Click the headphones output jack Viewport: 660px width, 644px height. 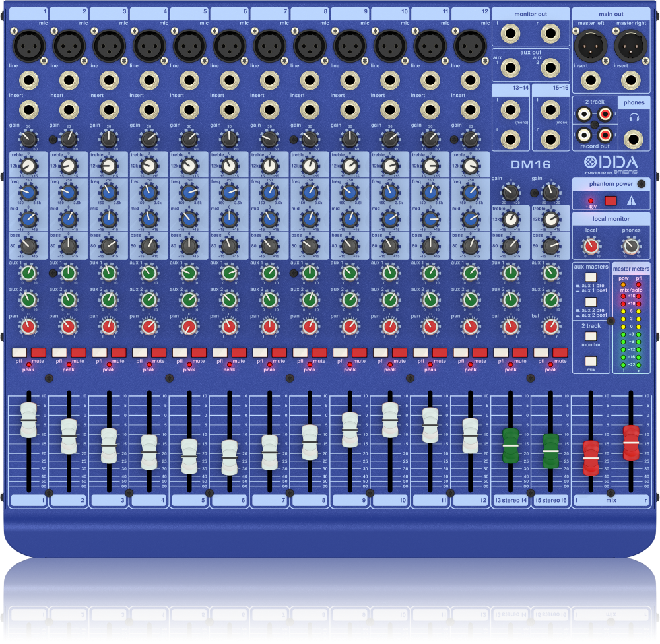[634, 139]
